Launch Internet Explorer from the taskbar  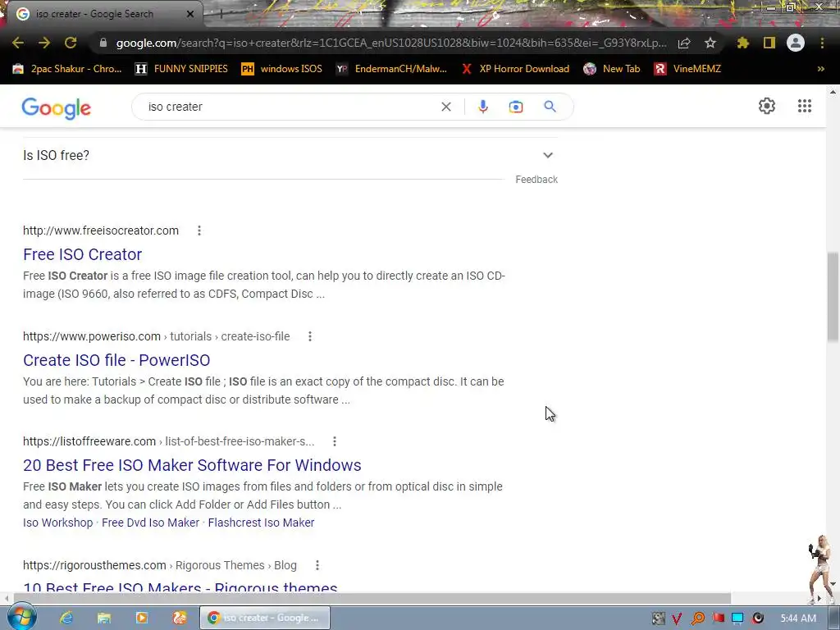[66, 618]
